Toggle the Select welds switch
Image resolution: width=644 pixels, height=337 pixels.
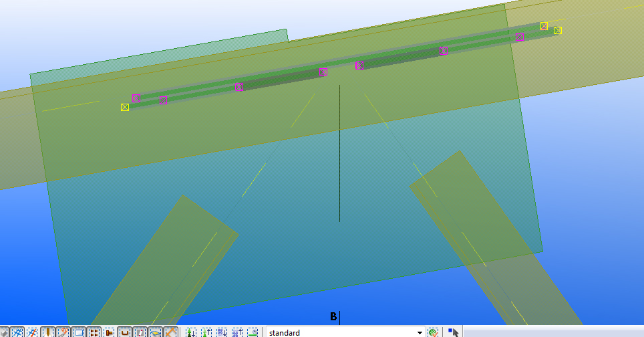tap(47, 332)
